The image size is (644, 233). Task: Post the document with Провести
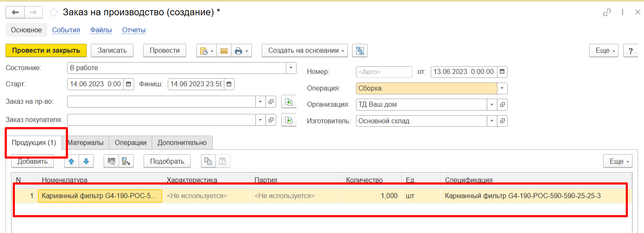pyautogui.click(x=165, y=51)
